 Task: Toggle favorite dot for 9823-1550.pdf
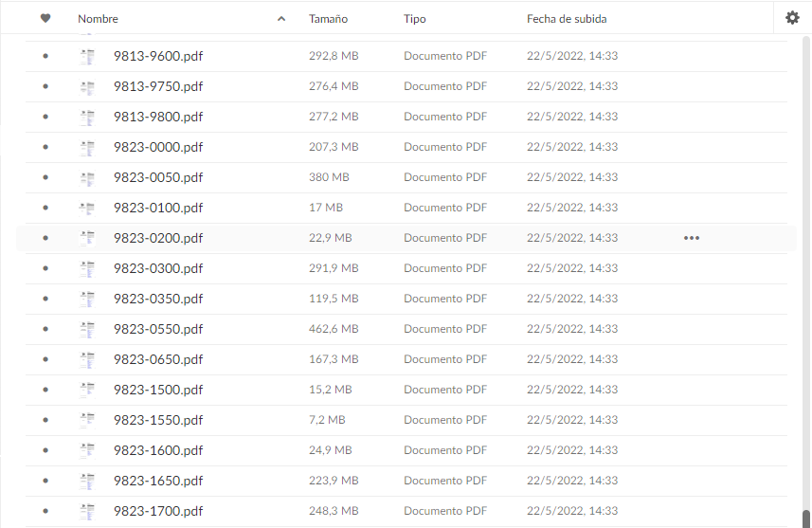pos(45,420)
